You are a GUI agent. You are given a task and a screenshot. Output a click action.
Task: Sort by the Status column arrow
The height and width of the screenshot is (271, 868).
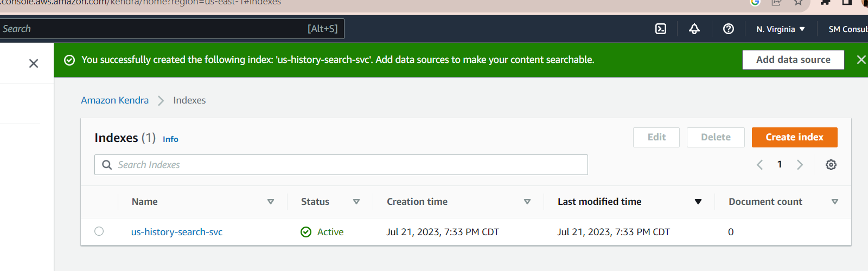point(356,202)
